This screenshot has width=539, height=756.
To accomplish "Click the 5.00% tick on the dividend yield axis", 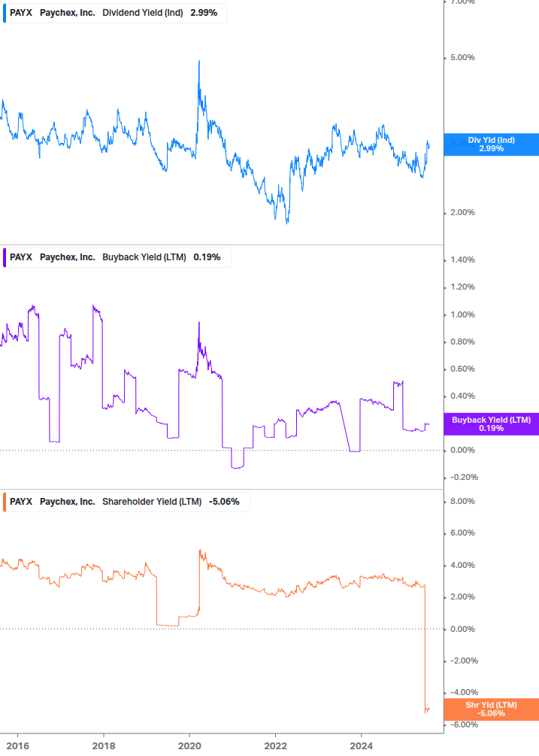I will [x=462, y=57].
